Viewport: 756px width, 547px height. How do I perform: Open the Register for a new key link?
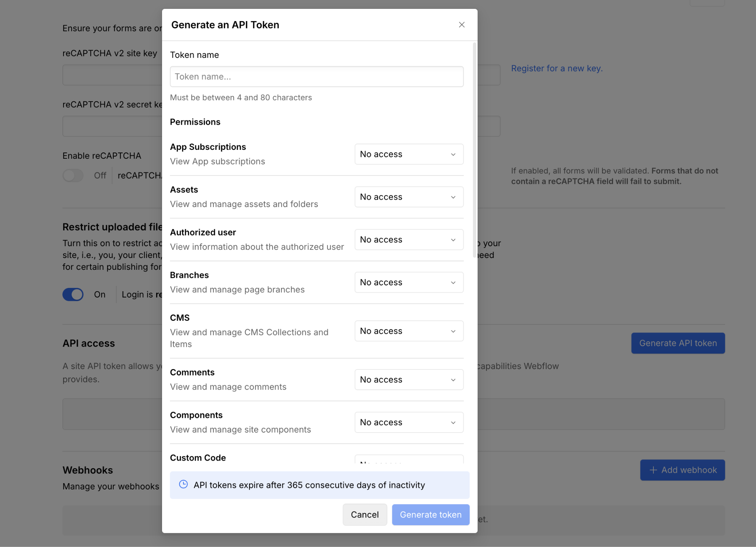(x=557, y=68)
